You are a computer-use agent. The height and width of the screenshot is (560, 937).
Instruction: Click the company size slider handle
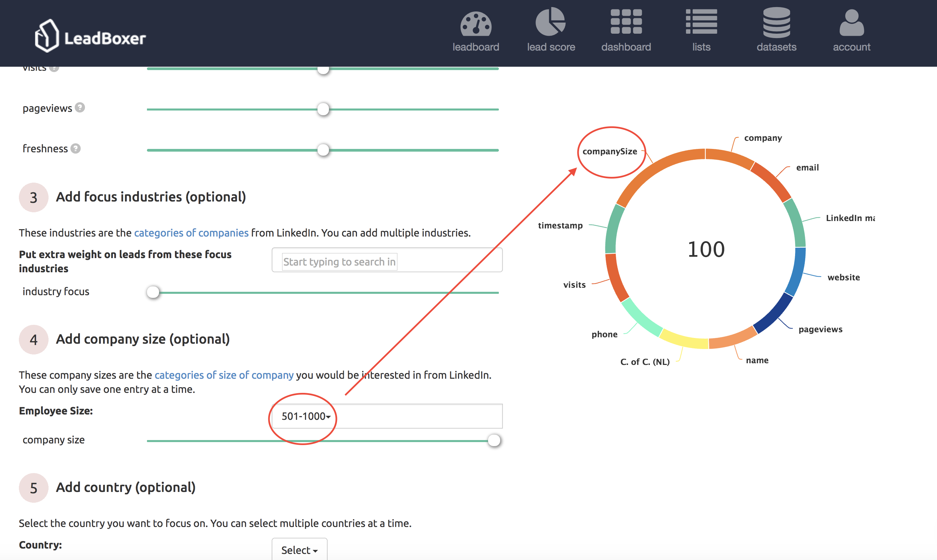(494, 440)
